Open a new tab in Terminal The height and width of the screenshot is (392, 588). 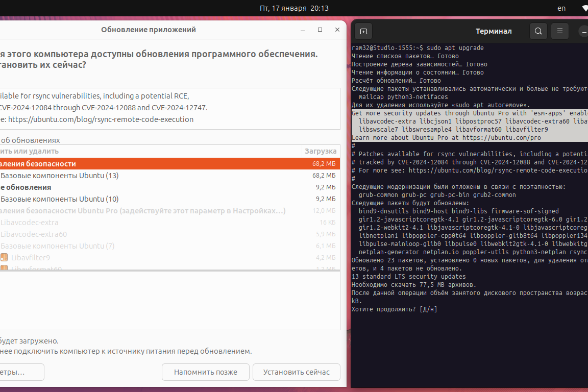pos(363,31)
